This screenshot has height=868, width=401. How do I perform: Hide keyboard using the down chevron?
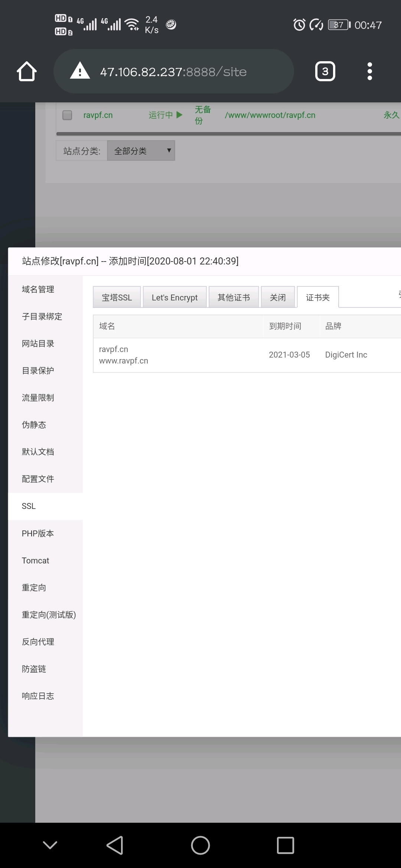(50, 845)
